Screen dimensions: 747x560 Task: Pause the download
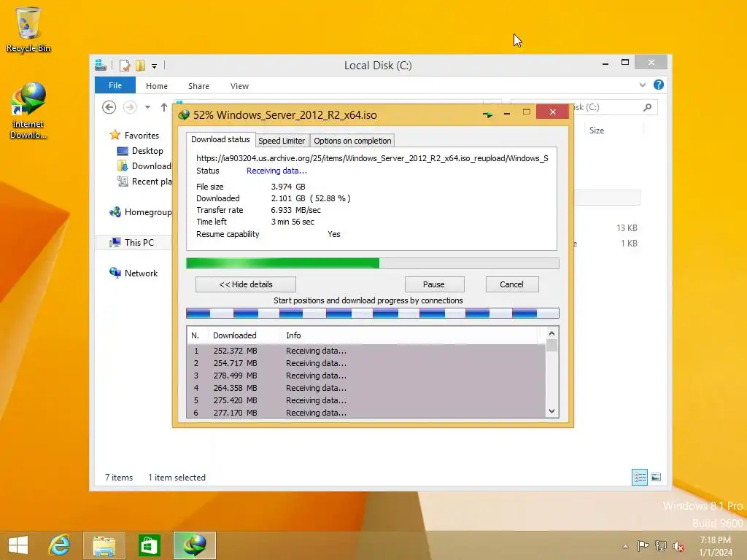(x=434, y=284)
